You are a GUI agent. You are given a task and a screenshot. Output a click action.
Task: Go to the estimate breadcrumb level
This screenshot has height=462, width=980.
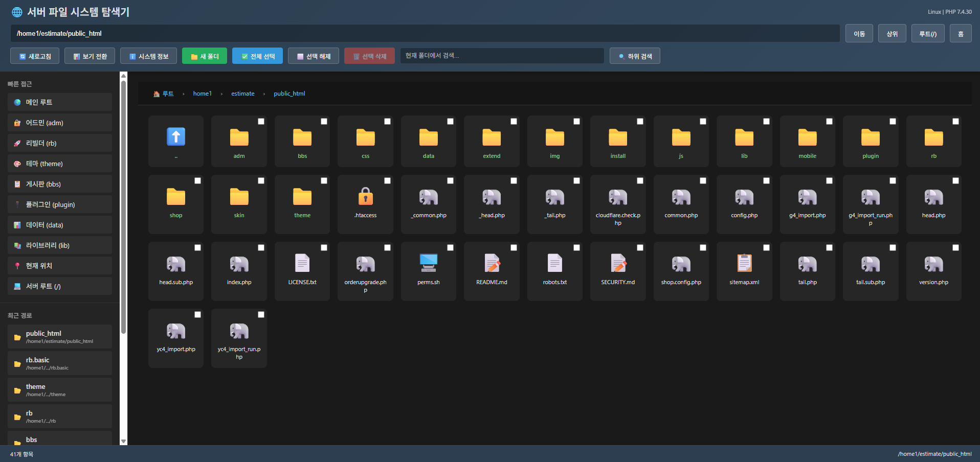(x=242, y=94)
